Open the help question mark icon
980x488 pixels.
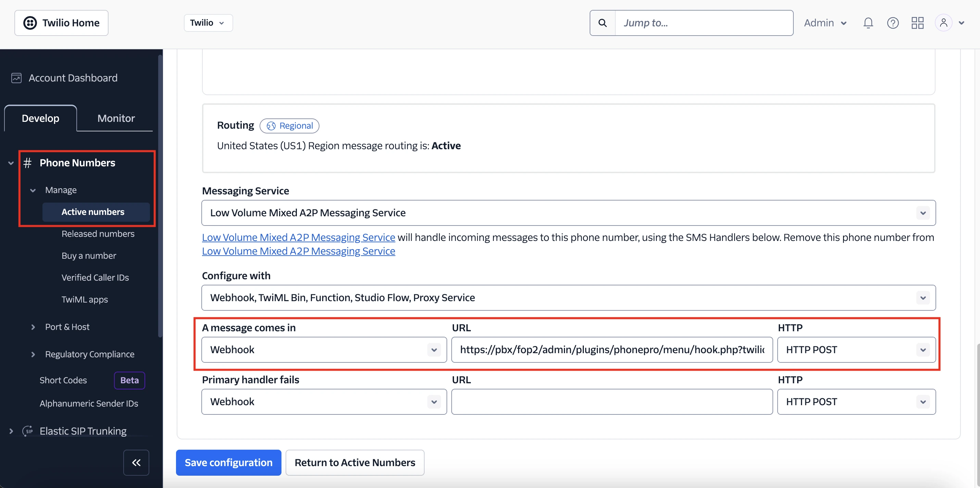[893, 23]
